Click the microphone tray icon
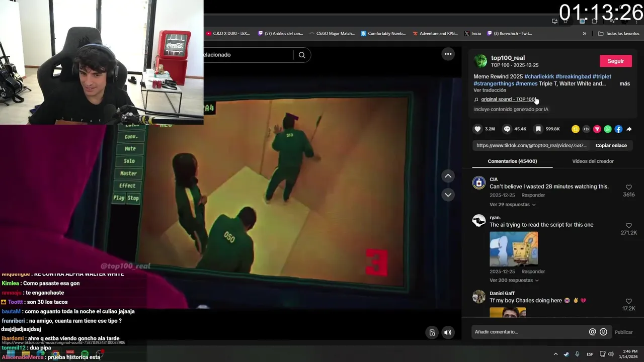 (x=577, y=354)
